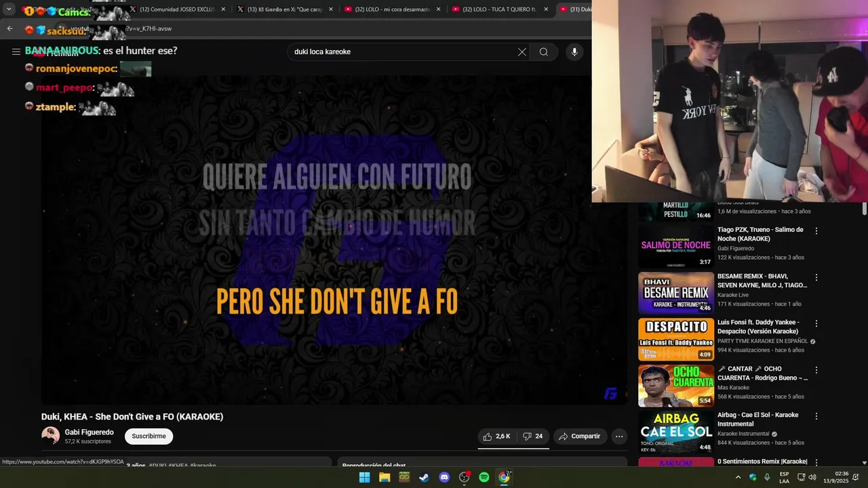Dislike the video with thumbs-down 24

(x=533, y=436)
